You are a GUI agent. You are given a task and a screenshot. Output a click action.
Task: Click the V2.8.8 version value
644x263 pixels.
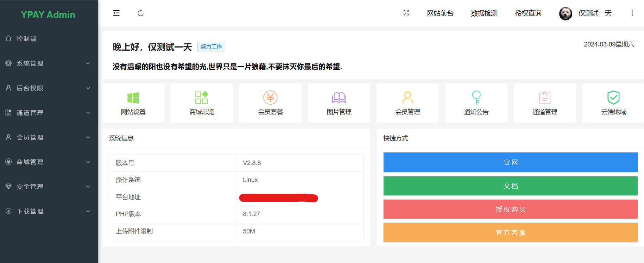click(x=252, y=163)
